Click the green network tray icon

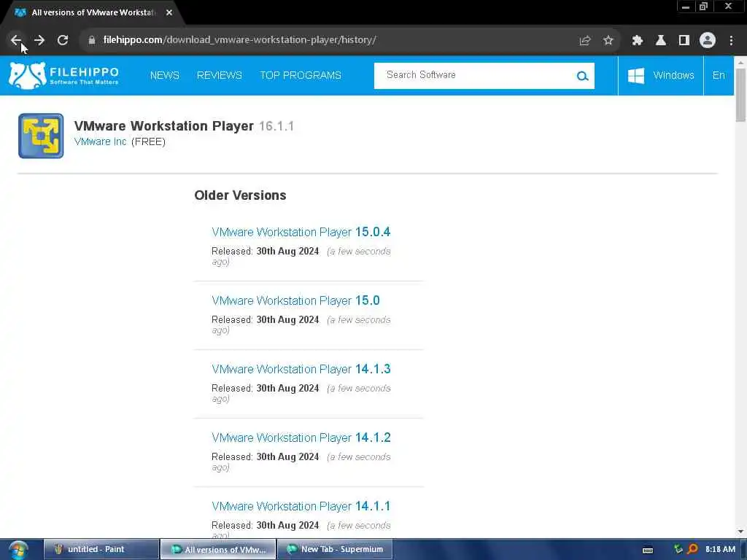678,550
